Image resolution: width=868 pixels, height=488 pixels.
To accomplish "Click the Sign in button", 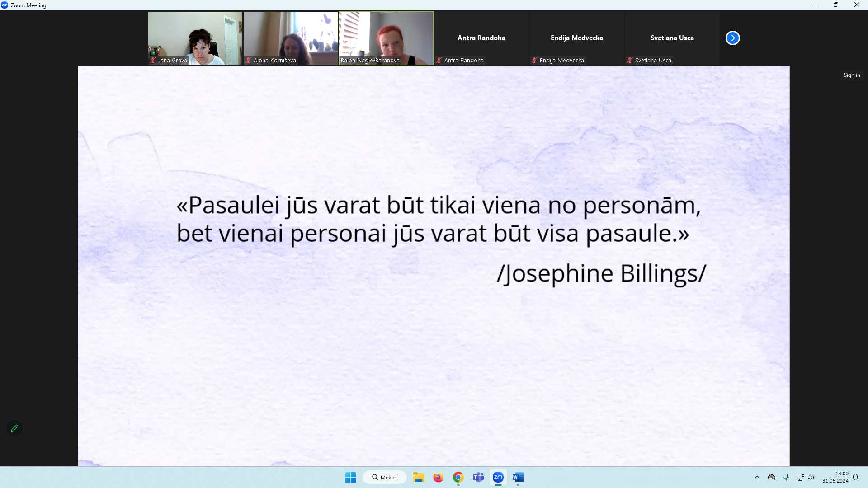I will [852, 75].
